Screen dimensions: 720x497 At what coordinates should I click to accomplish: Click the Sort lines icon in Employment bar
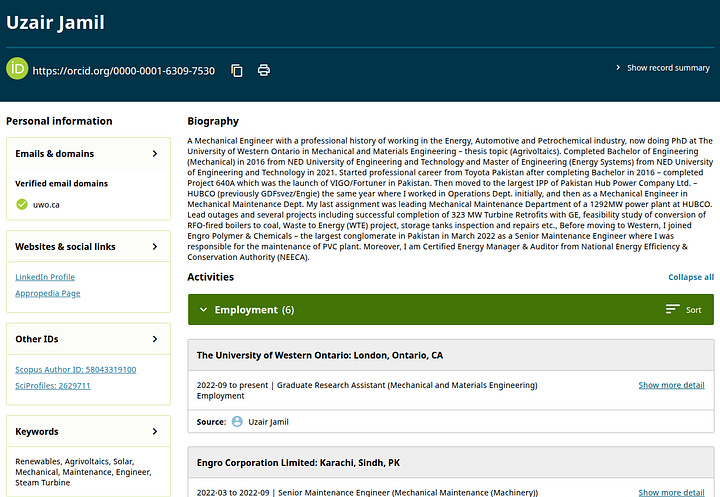pos(672,309)
